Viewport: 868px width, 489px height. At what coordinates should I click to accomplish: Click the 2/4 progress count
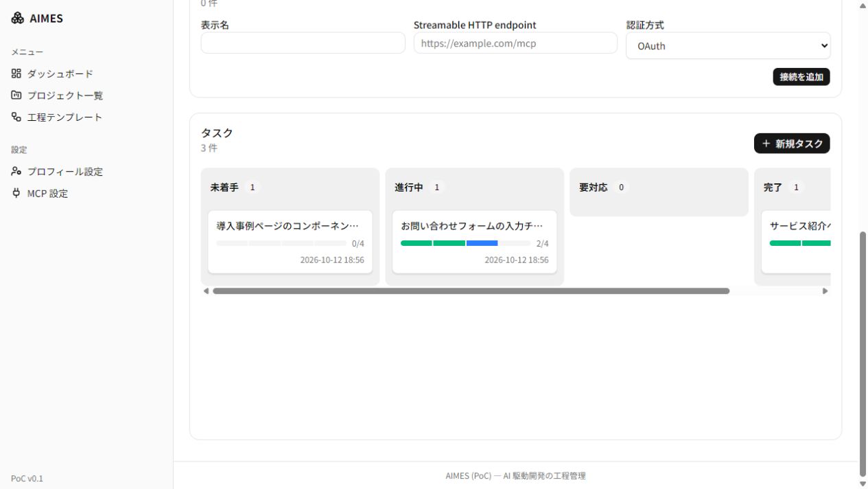pyautogui.click(x=542, y=243)
